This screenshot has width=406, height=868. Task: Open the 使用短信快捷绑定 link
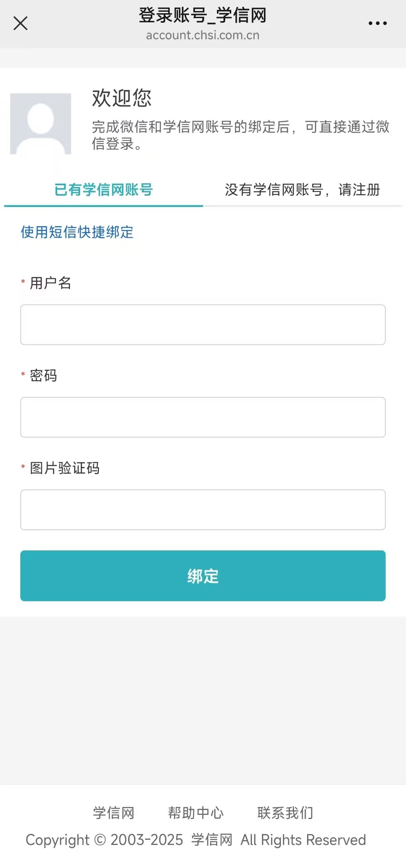tap(77, 232)
